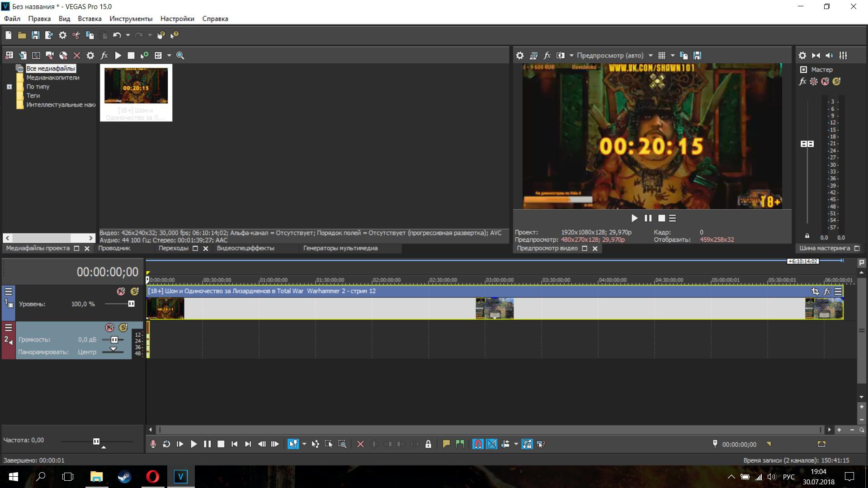Cut selection with the scissors icon
Screen dimensions: 868x488
coord(76,35)
